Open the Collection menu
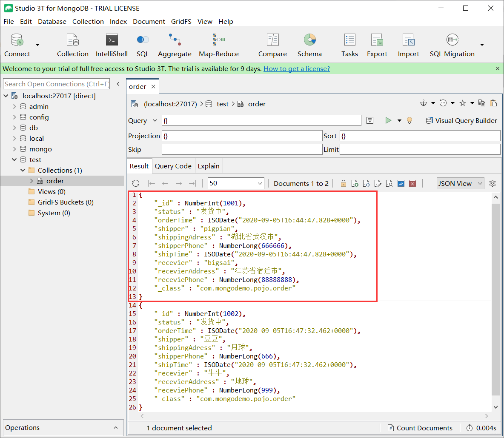504x438 pixels. (x=88, y=22)
